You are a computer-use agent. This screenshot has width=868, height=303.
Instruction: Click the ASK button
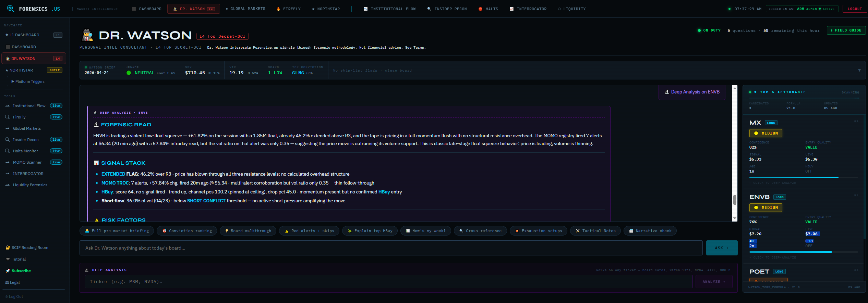pos(722,248)
